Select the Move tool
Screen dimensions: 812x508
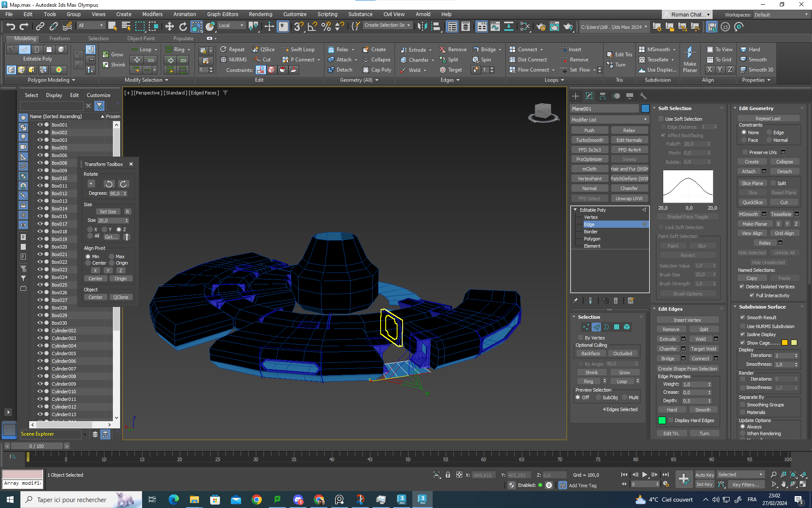tap(170, 27)
